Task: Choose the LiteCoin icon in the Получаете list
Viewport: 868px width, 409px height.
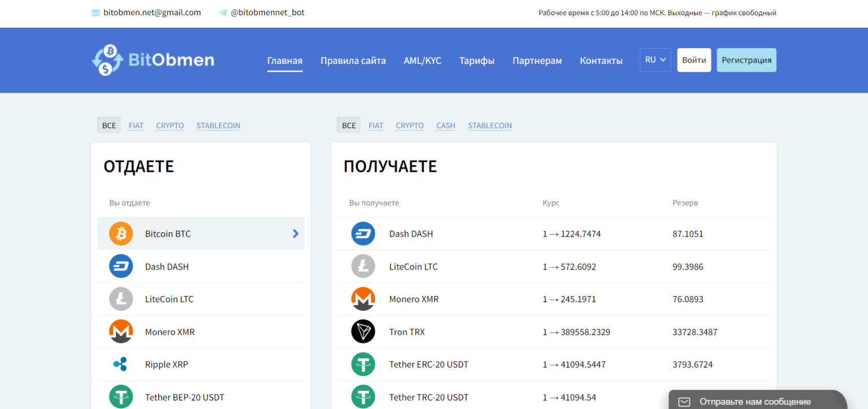Action: click(363, 267)
